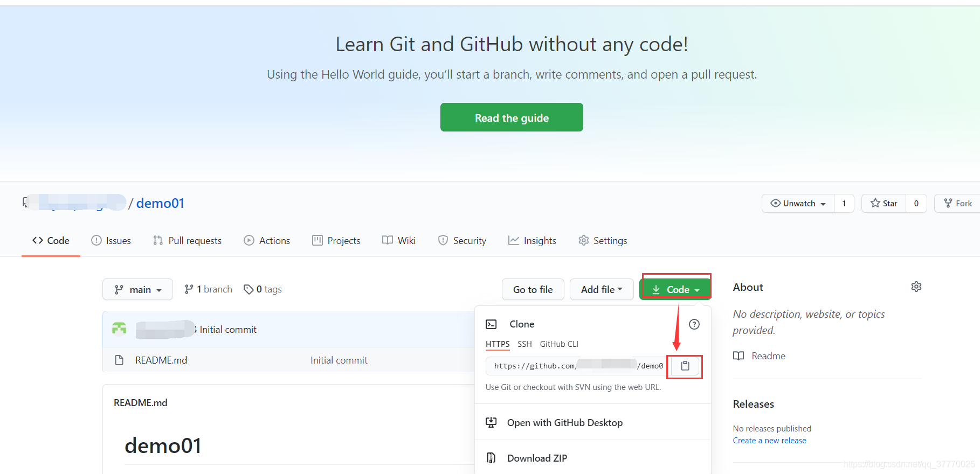The height and width of the screenshot is (474, 980).
Task: Click the Readme book icon
Action: pyautogui.click(x=739, y=356)
